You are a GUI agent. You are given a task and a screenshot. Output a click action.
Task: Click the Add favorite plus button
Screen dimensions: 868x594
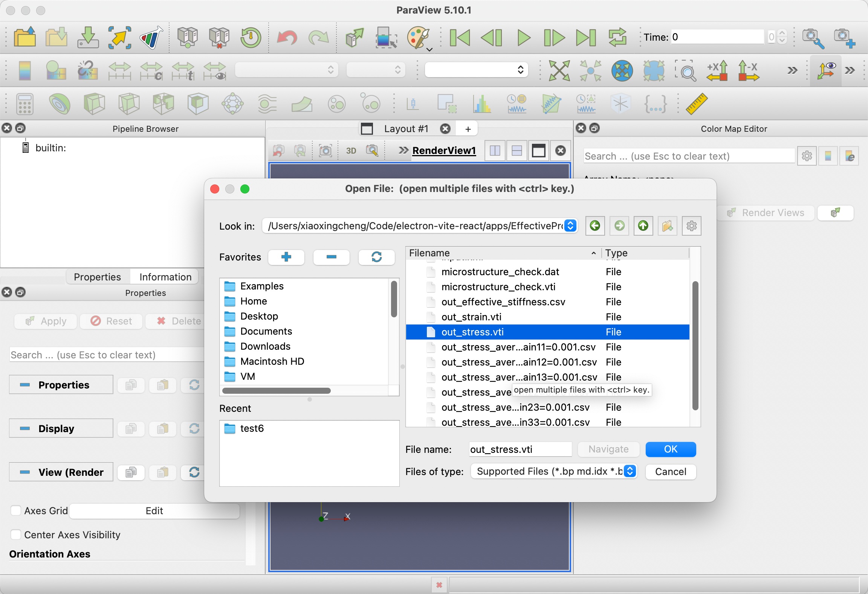(286, 257)
